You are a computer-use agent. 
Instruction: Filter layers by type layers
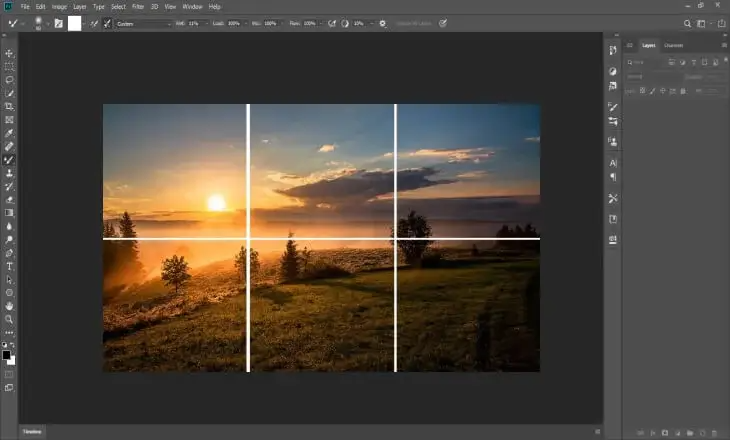pyautogui.click(x=694, y=62)
